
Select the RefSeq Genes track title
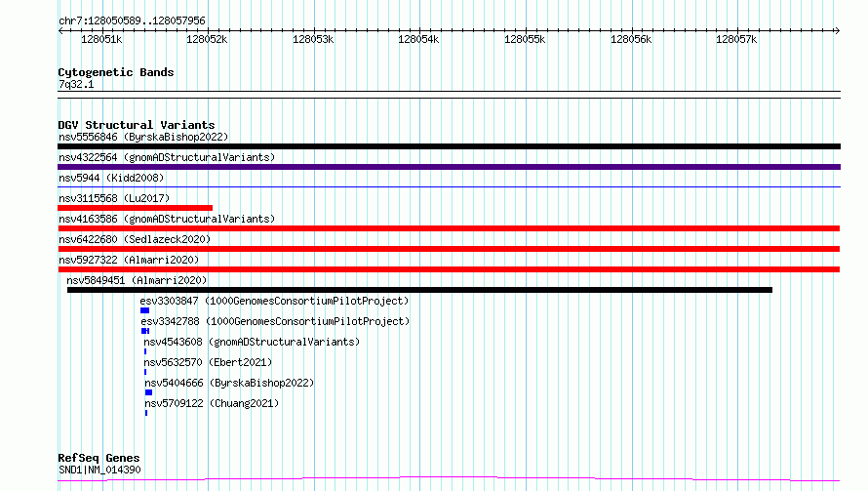pyautogui.click(x=99, y=458)
